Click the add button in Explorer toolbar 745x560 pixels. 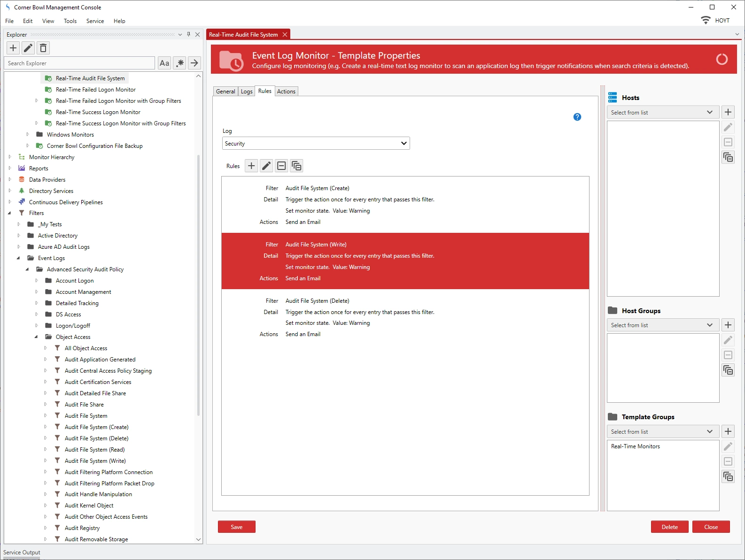(x=13, y=48)
